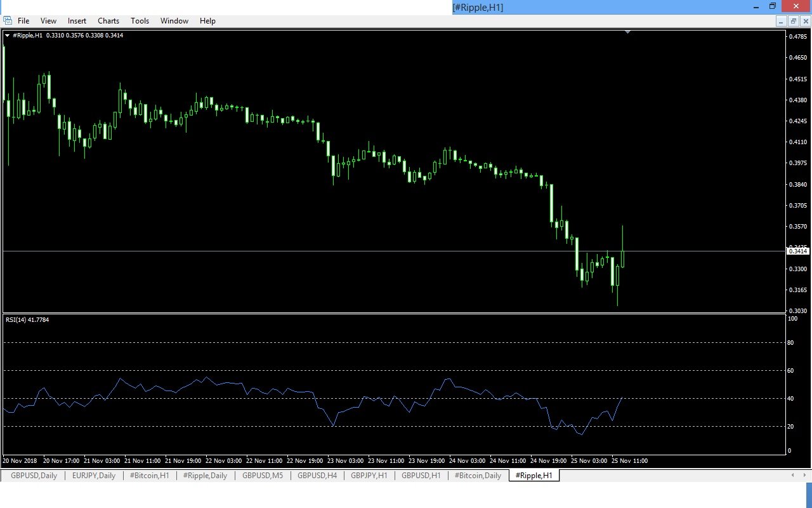Screen dimensions: 812x508
Task: Click the 0.3414 current price label
Action: coord(798,251)
